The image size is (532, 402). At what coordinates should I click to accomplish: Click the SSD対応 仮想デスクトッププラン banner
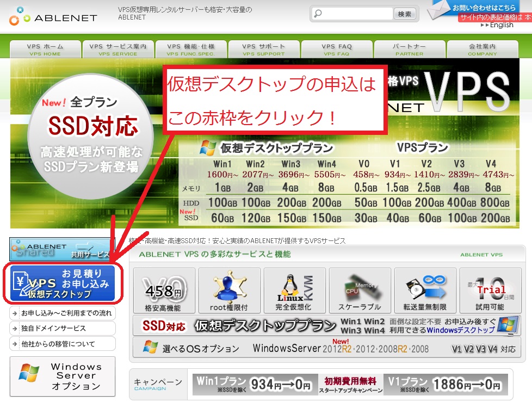(327, 326)
